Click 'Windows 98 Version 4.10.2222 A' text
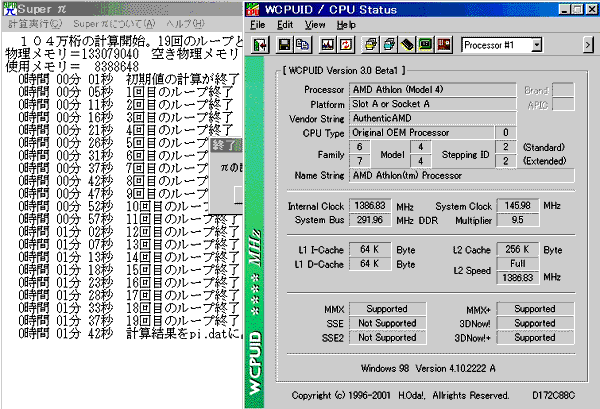 coord(428,368)
